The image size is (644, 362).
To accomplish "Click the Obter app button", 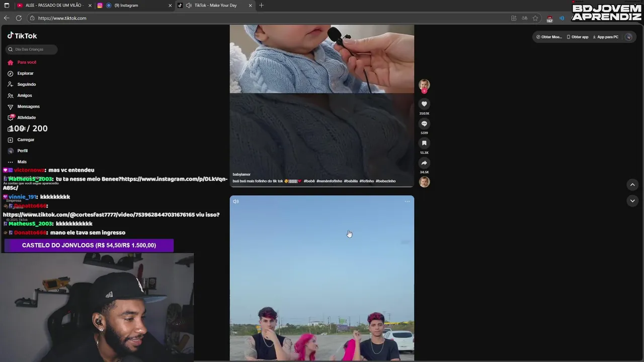I will 577,37.
